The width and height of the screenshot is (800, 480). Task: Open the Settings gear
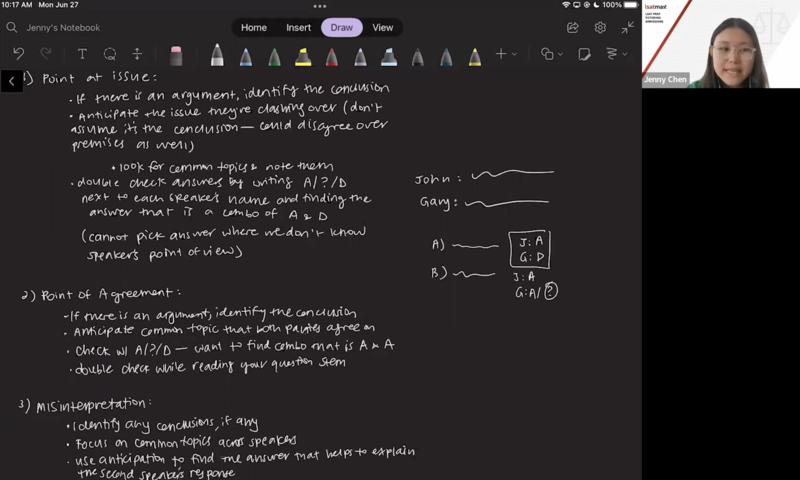[600, 28]
